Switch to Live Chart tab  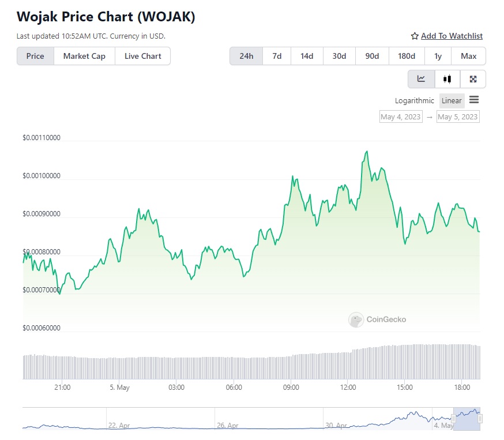click(x=143, y=56)
